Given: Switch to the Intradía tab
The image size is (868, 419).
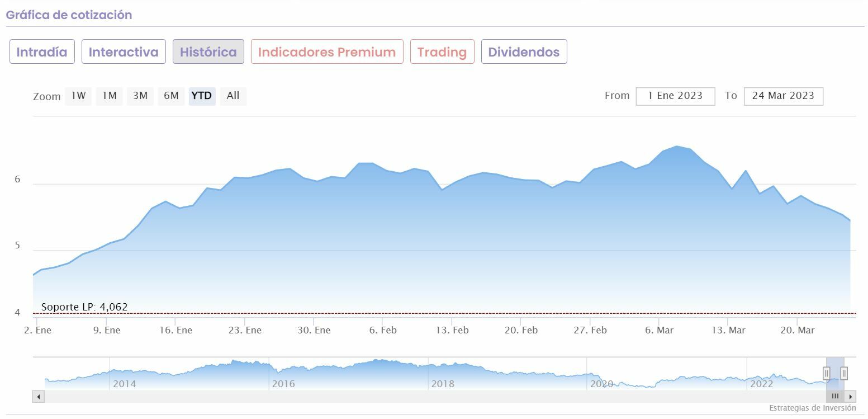Looking at the screenshot, I should 42,52.
